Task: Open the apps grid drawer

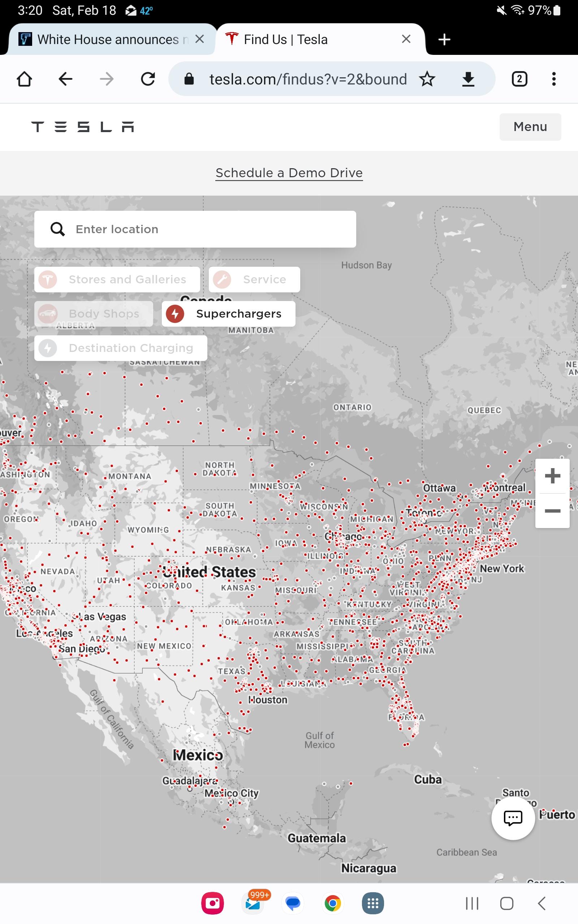Action: tap(373, 903)
